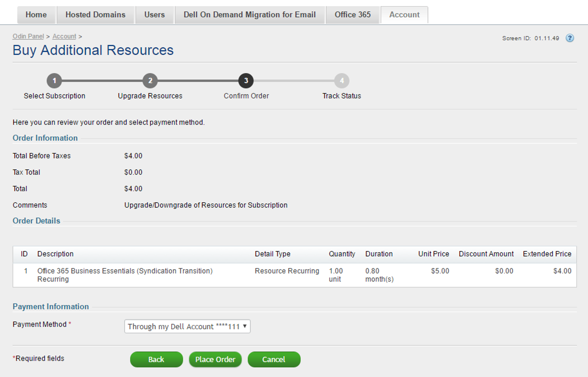Click step 3 Confirm Order circle

246,80
